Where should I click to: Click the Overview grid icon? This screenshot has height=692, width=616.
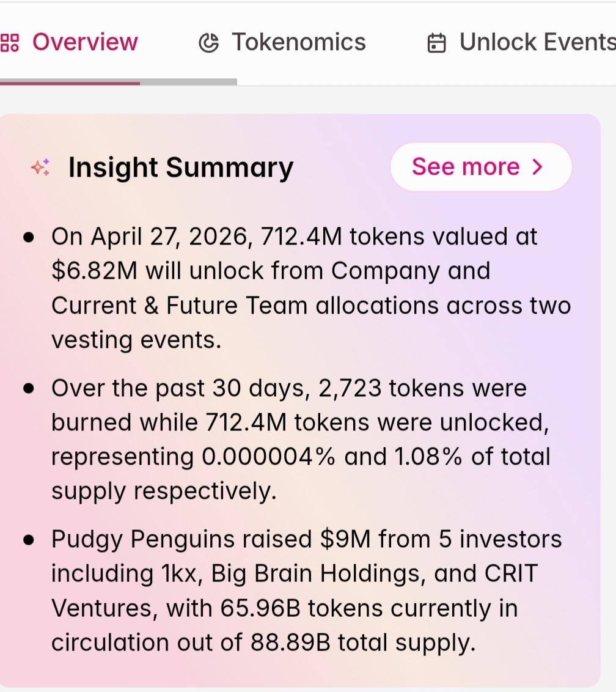coord(10,43)
